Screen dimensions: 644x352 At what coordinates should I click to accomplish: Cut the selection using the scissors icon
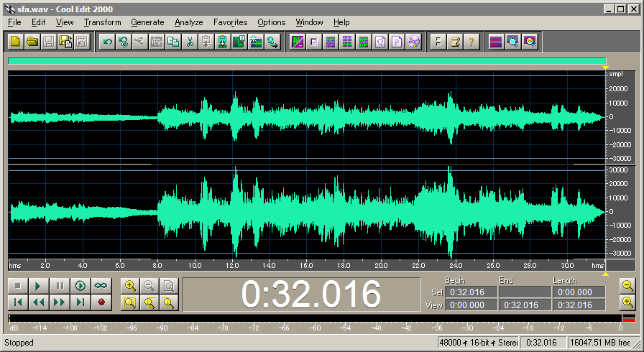pyautogui.click(x=190, y=42)
